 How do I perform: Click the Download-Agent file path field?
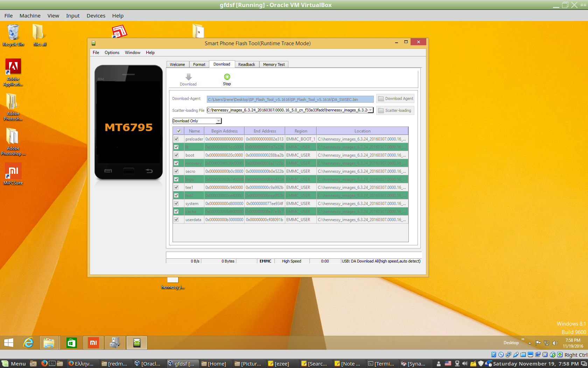coord(290,100)
